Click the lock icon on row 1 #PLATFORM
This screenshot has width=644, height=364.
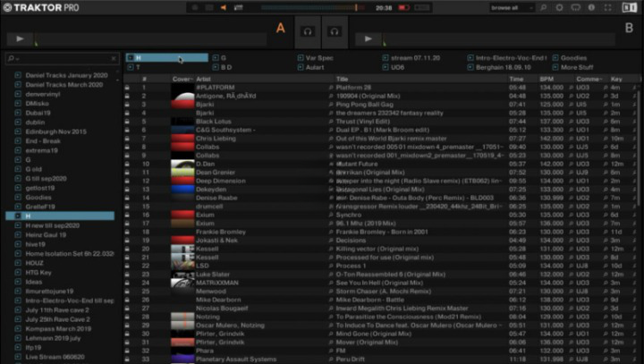127,88
